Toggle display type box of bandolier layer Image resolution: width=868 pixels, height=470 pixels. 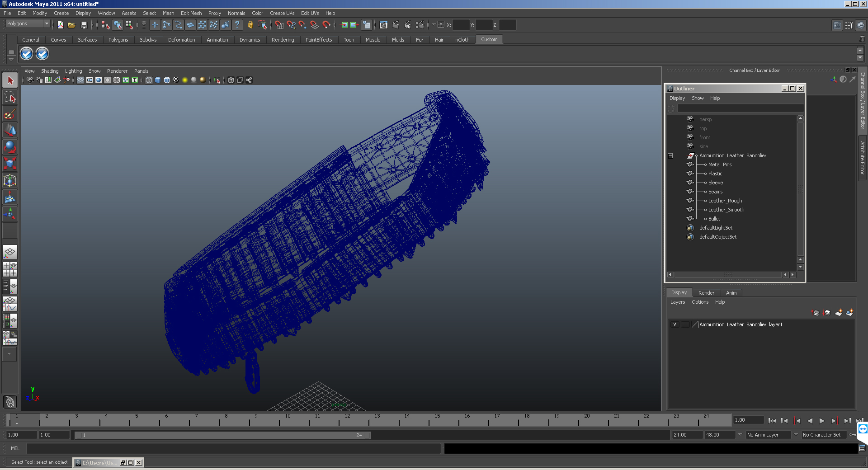[685, 324]
